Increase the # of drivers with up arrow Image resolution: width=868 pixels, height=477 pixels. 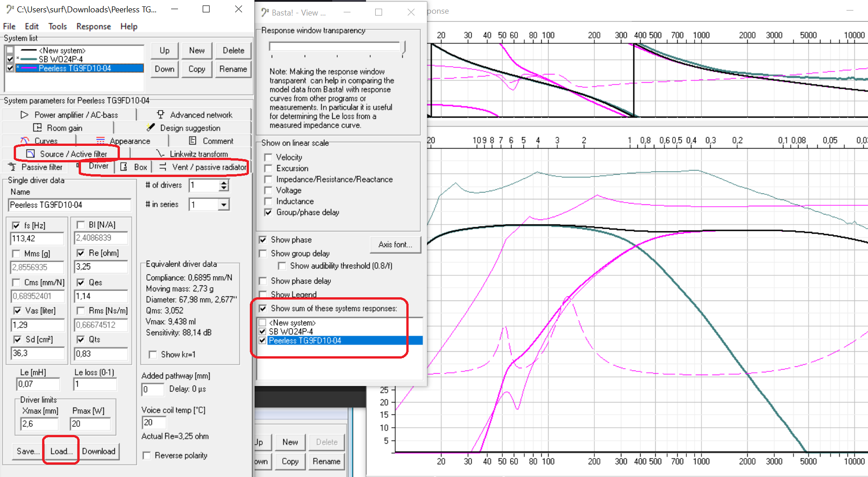pos(223,182)
